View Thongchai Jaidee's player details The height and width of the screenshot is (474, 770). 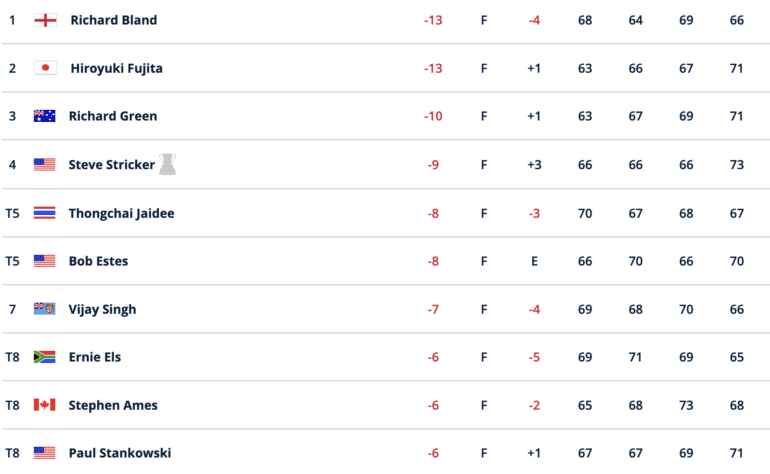coord(121,214)
